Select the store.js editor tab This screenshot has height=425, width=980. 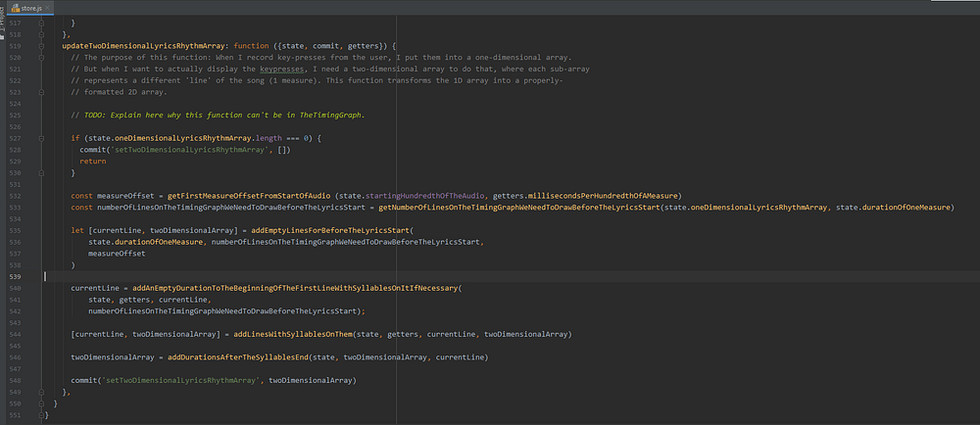pos(31,8)
